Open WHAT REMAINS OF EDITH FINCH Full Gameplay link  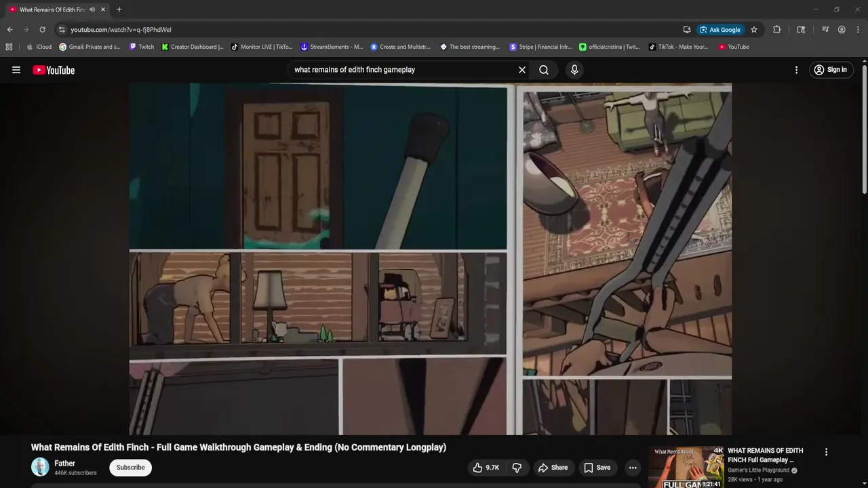(765, 455)
